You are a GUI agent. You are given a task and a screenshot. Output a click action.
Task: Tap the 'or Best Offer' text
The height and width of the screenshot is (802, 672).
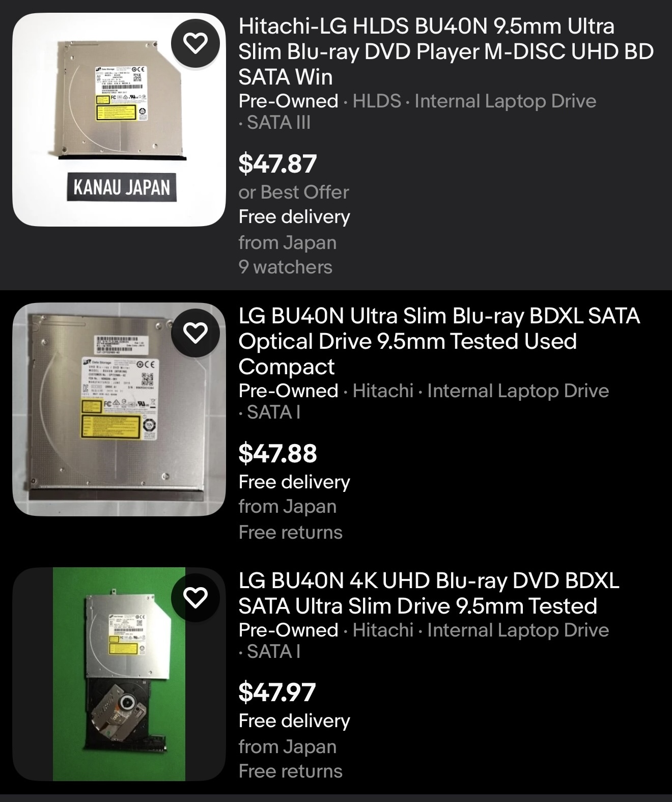[294, 192]
